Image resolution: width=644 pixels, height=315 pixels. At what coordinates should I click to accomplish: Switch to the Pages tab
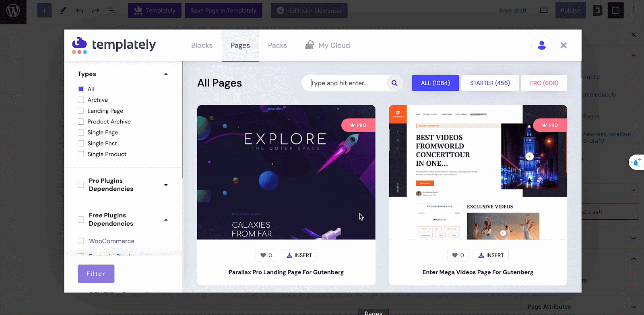(x=240, y=45)
